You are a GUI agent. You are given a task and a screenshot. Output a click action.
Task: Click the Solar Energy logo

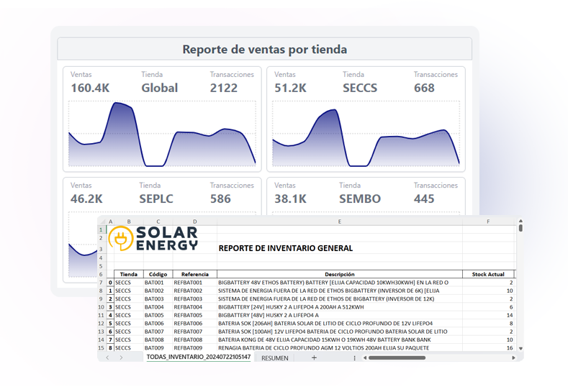pos(153,239)
